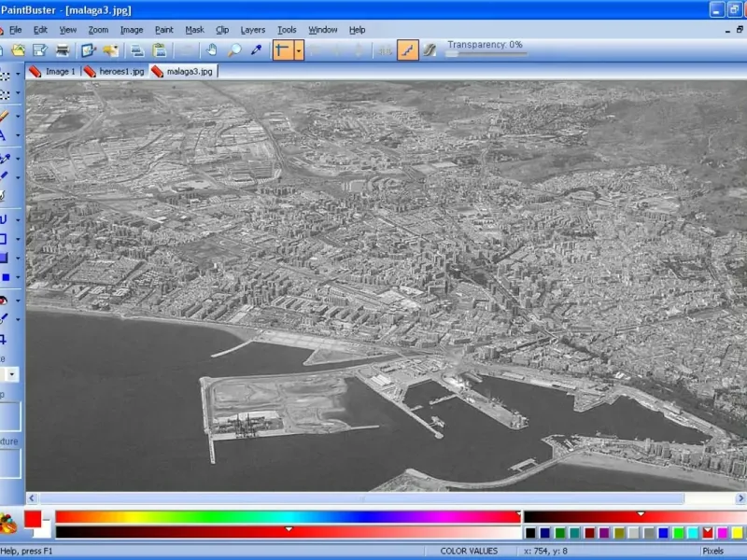
Task: Click the magnifier zoom tool
Action: click(x=234, y=50)
